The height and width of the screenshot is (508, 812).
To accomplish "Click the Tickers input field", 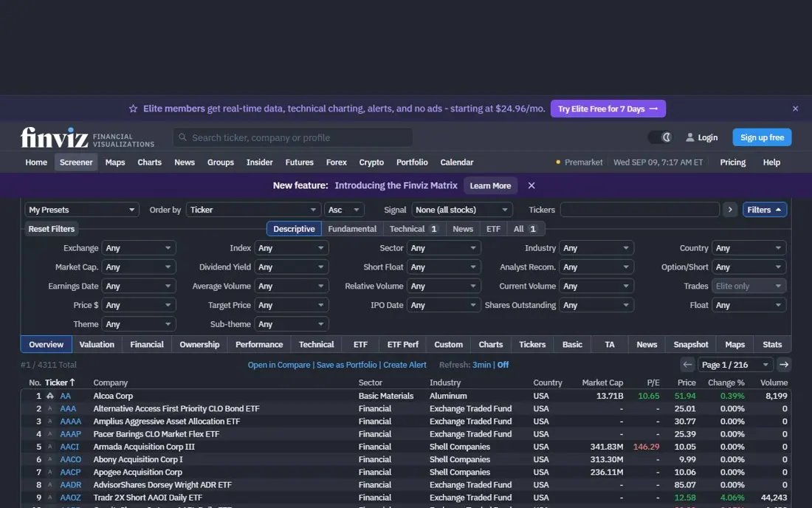I will click(639, 210).
